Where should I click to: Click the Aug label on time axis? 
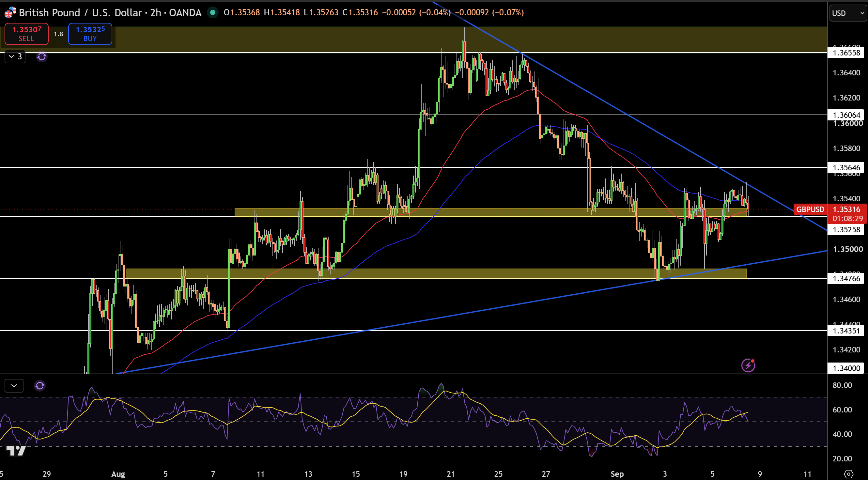[118, 474]
